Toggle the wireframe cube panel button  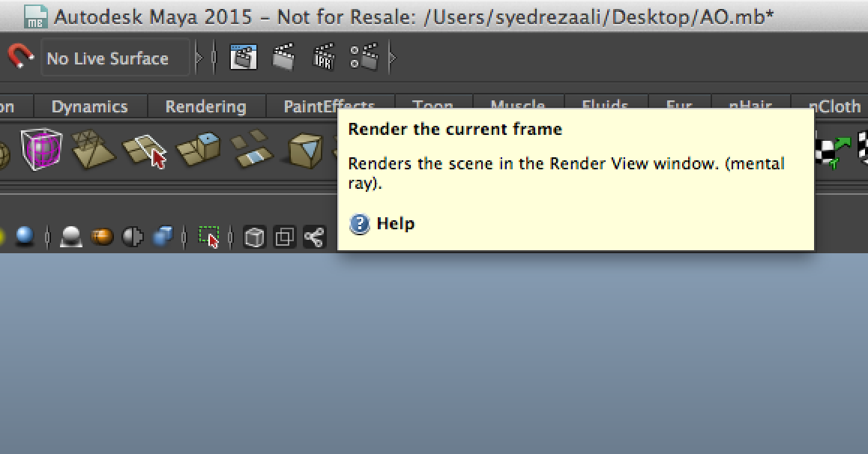255,237
